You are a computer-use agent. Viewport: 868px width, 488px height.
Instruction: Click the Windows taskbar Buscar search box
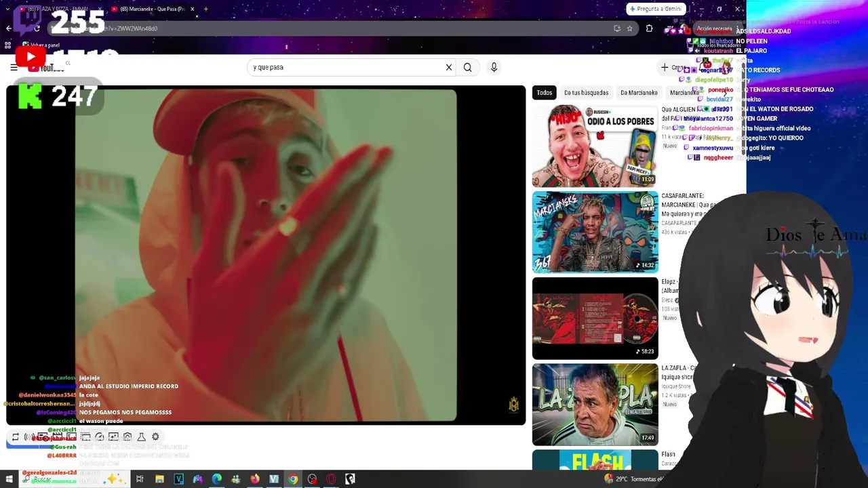[75, 479]
